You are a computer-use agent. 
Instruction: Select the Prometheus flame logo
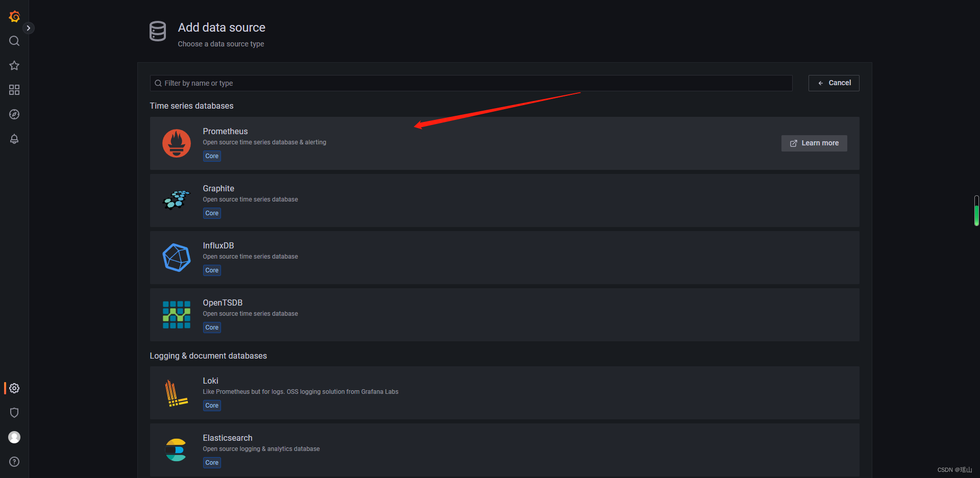177,143
